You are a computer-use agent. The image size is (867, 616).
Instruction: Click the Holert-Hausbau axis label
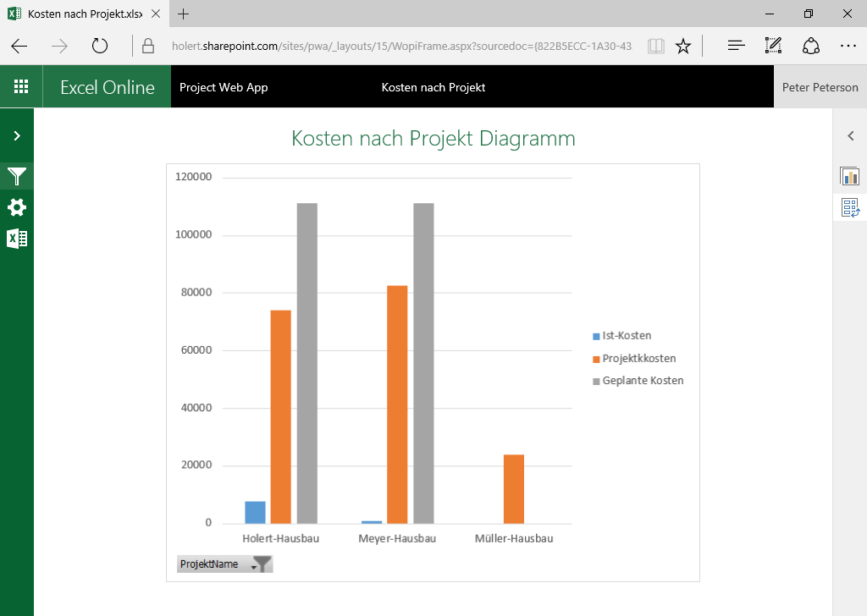tap(281, 539)
